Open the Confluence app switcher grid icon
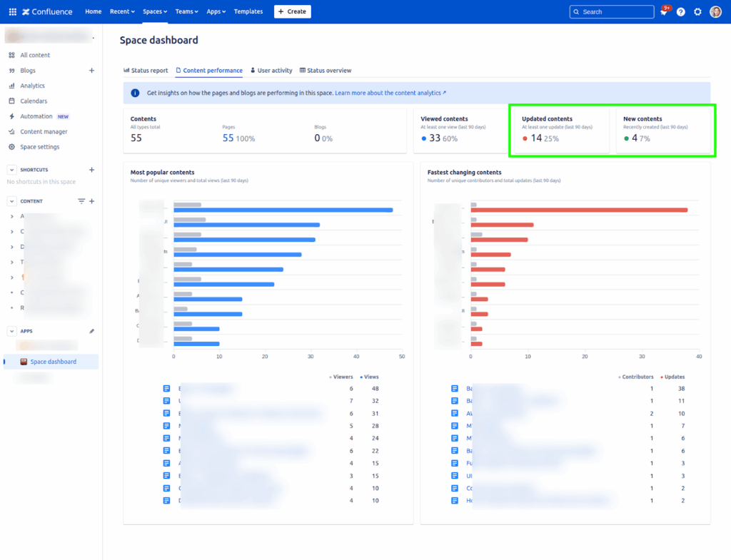 tap(11, 11)
